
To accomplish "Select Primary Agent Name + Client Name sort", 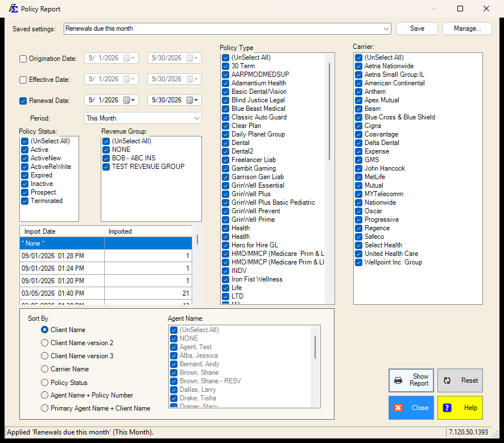I will (45, 408).
